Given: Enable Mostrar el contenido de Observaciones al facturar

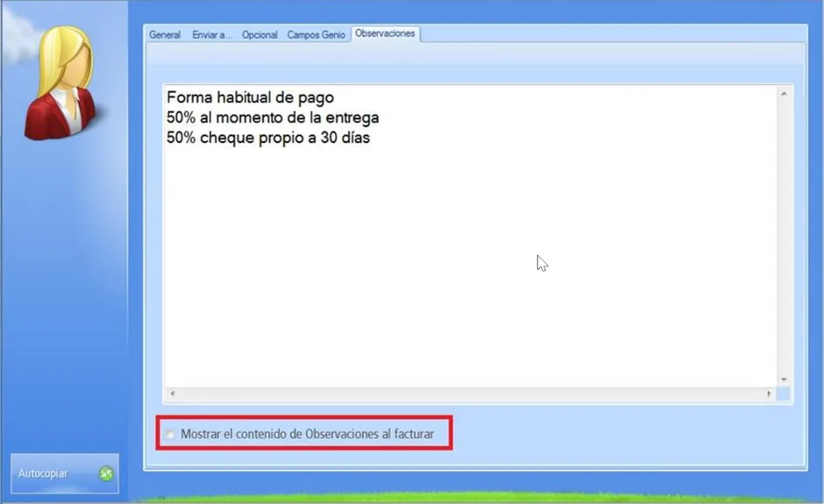Looking at the screenshot, I should (170, 434).
